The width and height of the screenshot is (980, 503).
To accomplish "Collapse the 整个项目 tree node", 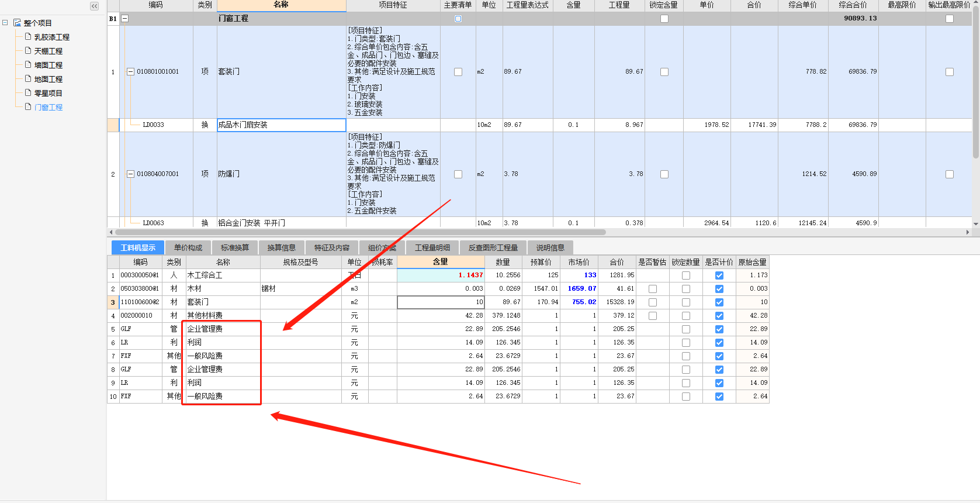I will tap(5, 23).
